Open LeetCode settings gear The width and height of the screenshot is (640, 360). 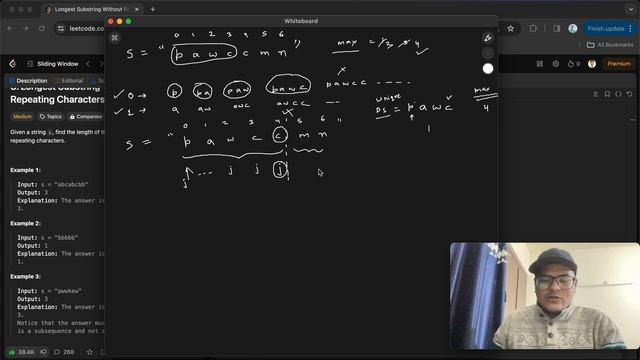point(556,64)
